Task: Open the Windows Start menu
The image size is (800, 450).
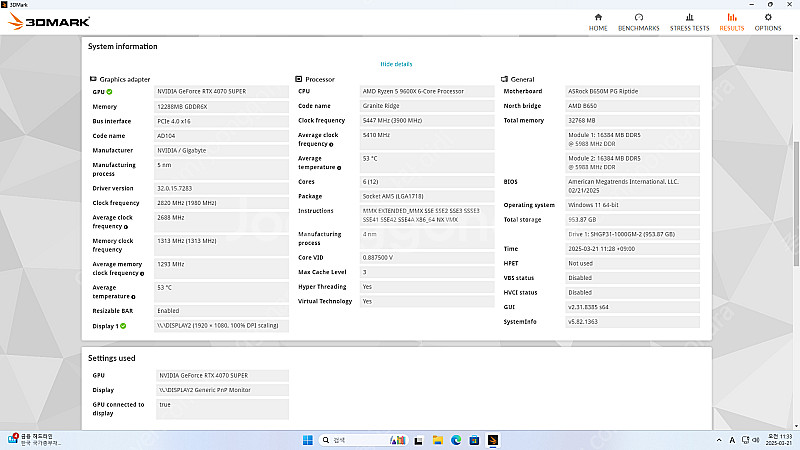Action: (x=308, y=440)
